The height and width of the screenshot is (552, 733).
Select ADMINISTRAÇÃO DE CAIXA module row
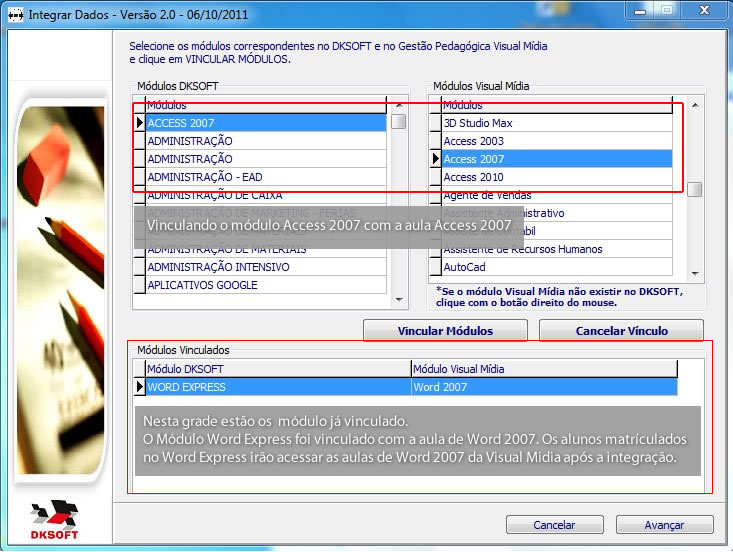(x=266, y=195)
